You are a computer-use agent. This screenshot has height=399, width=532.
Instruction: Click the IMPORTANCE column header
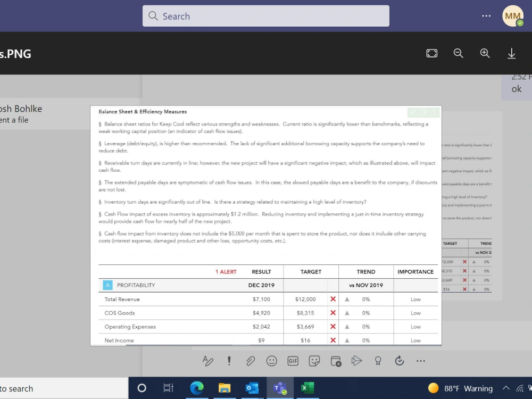[x=415, y=272]
